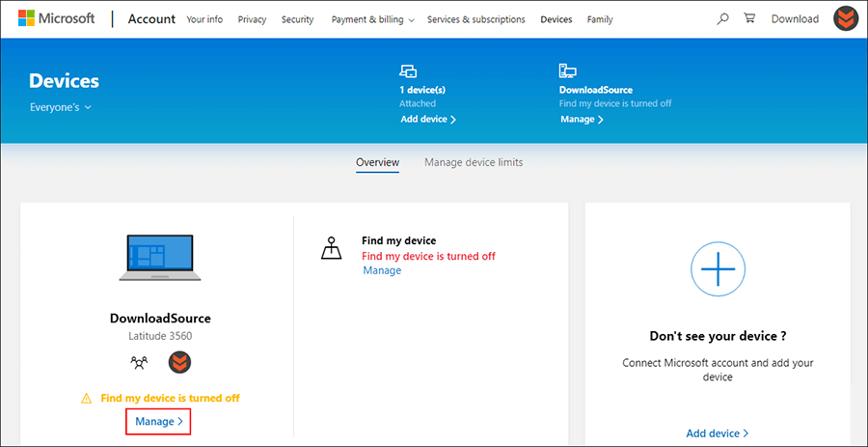Screen dimensions: 868x447
Task: Click the Microsoft logo
Action: tap(56, 18)
